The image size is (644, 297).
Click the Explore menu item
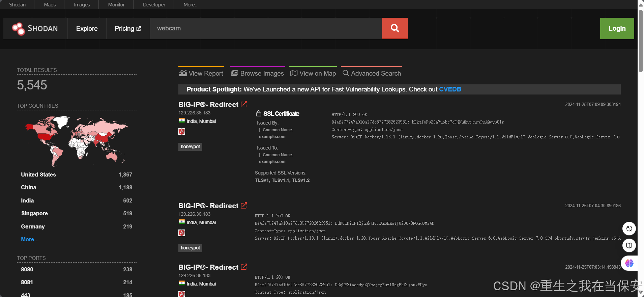coord(87,29)
